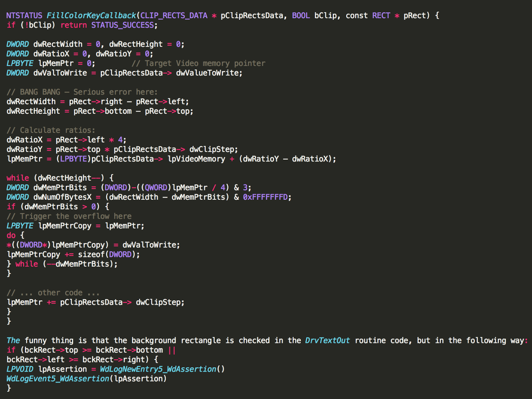Image resolution: width=532 pixels, height=399 pixels.
Task: Click the while (dwRectHeight--) loop keyword
Action: 18,178
